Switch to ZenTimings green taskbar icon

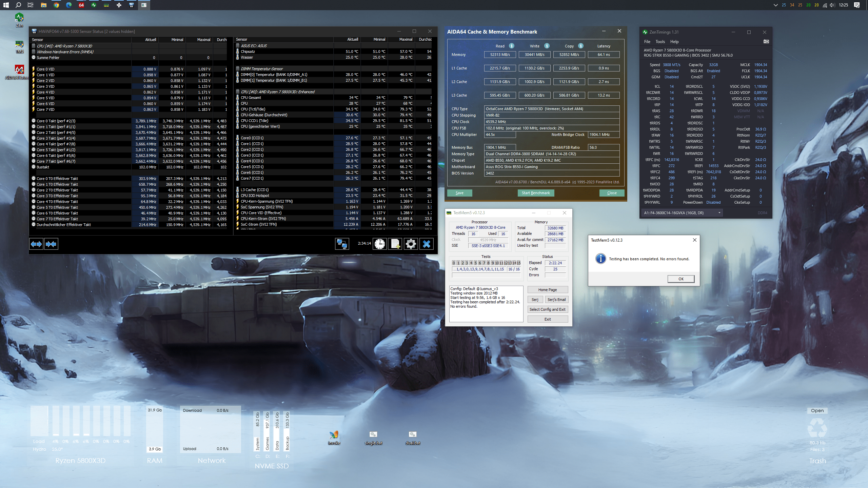(x=94, y=5)
